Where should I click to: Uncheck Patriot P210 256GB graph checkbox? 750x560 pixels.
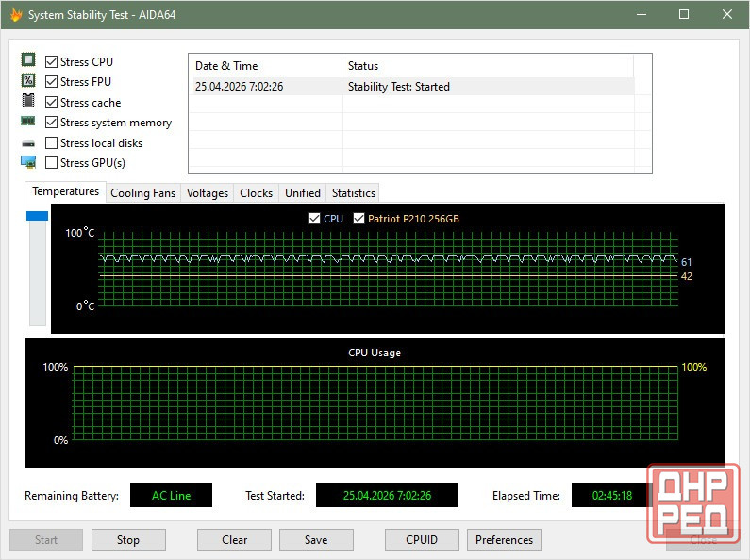pos(359,219)
